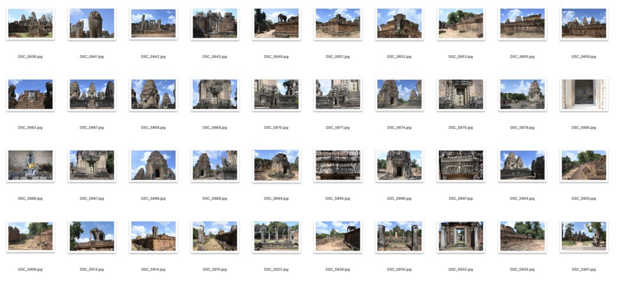Click the file name DSC_5885.jpg
Image resolution: width=644 pixels, height=304 pixels.
pyautogui.click(x=584, y=128)
